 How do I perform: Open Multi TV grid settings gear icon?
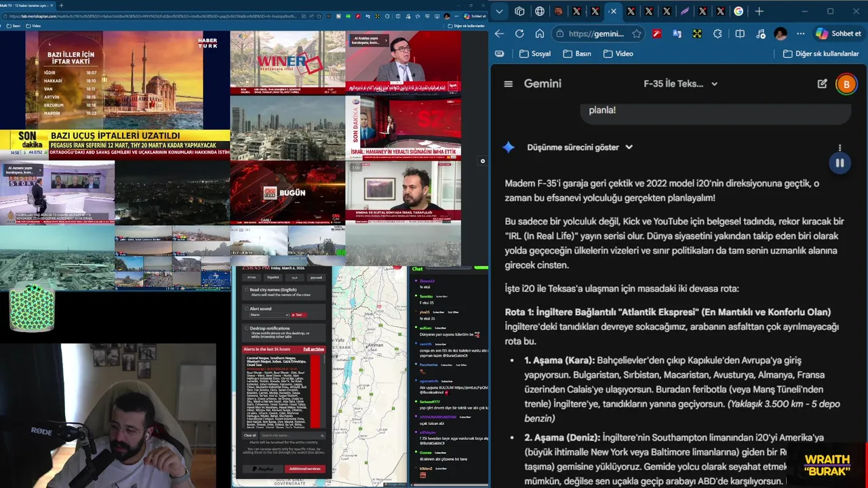483,161
